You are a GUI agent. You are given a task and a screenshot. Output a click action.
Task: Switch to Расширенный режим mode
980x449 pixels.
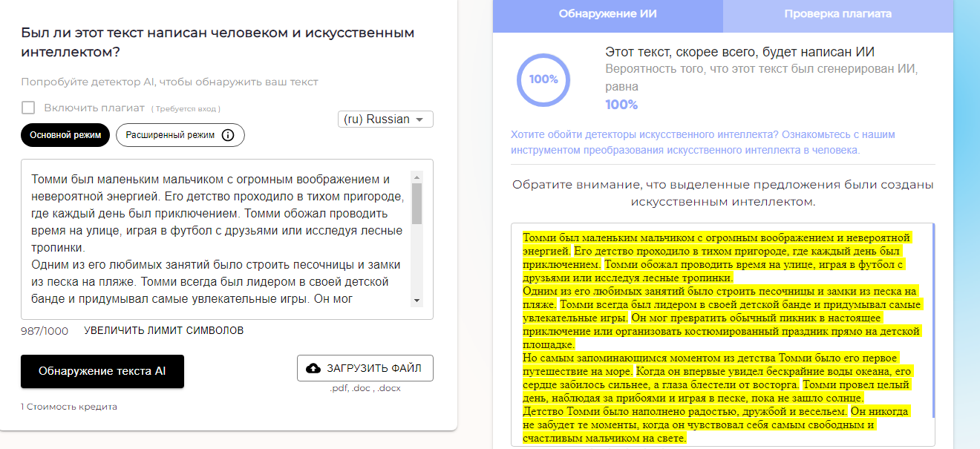(170, 135)
